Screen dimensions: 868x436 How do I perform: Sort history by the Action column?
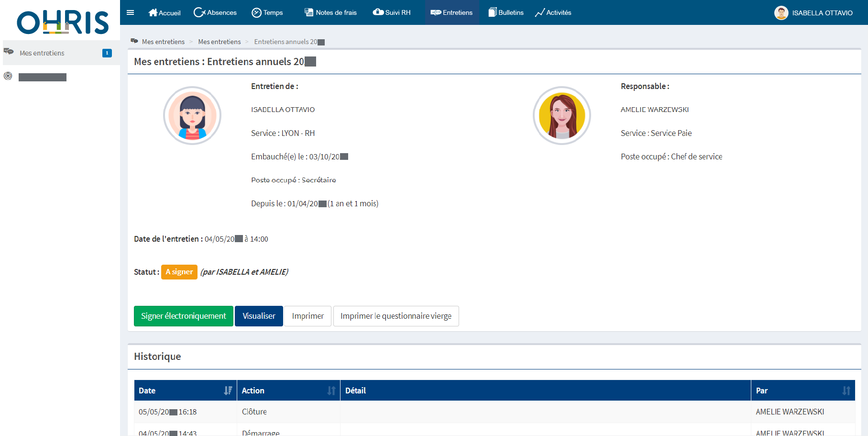coord(331,391)
